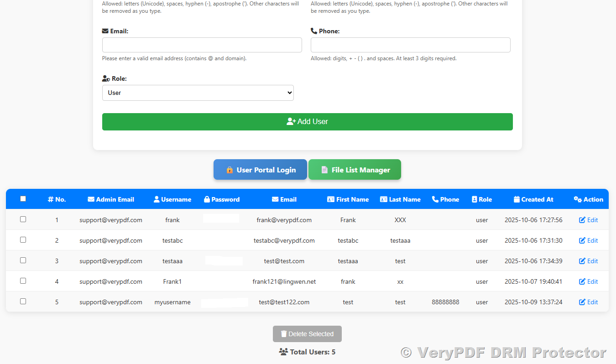Focus the Email input field

pyautogui.click(x=202, y=45)
